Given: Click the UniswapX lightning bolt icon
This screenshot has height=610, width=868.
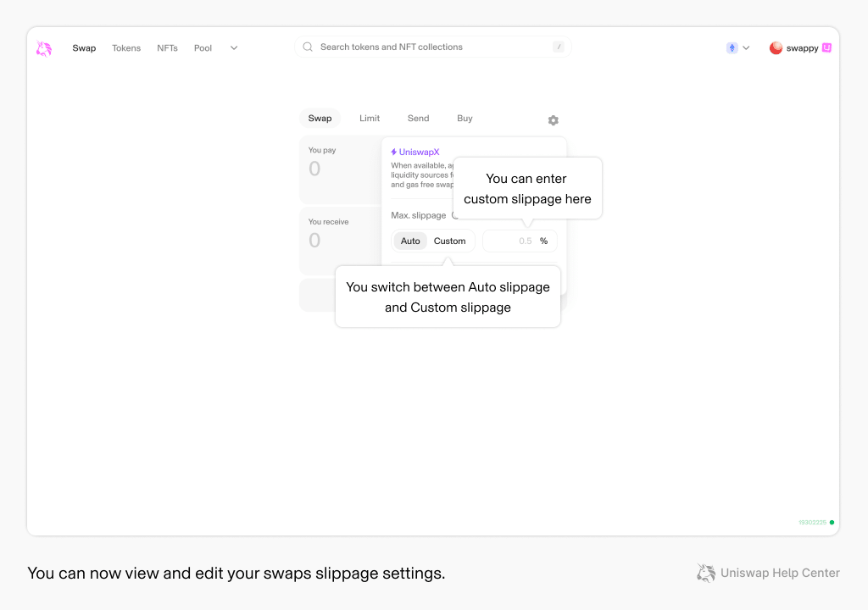Looking at the screenshot, I should (x=393, y=152).
